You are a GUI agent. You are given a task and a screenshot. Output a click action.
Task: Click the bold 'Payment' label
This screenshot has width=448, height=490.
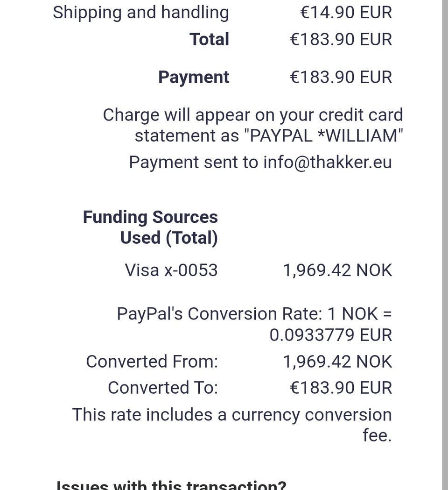point(193,77)
